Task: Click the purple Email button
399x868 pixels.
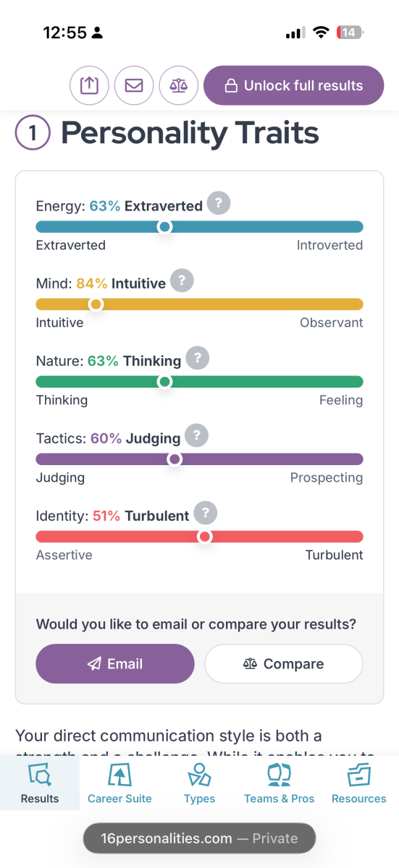Action: pos(115,664)
